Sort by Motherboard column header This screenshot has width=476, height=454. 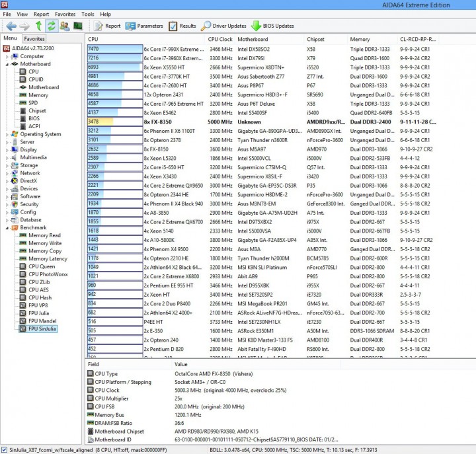[x=270, y=39]
